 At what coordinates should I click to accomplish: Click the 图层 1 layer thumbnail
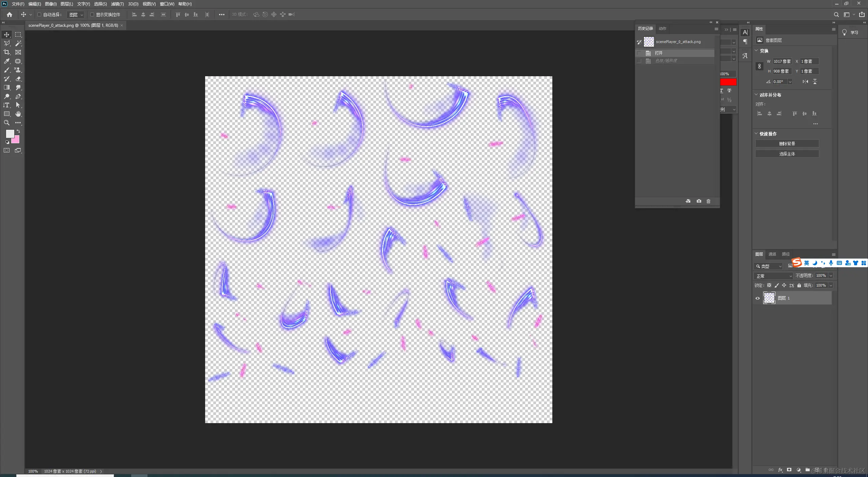769,298
